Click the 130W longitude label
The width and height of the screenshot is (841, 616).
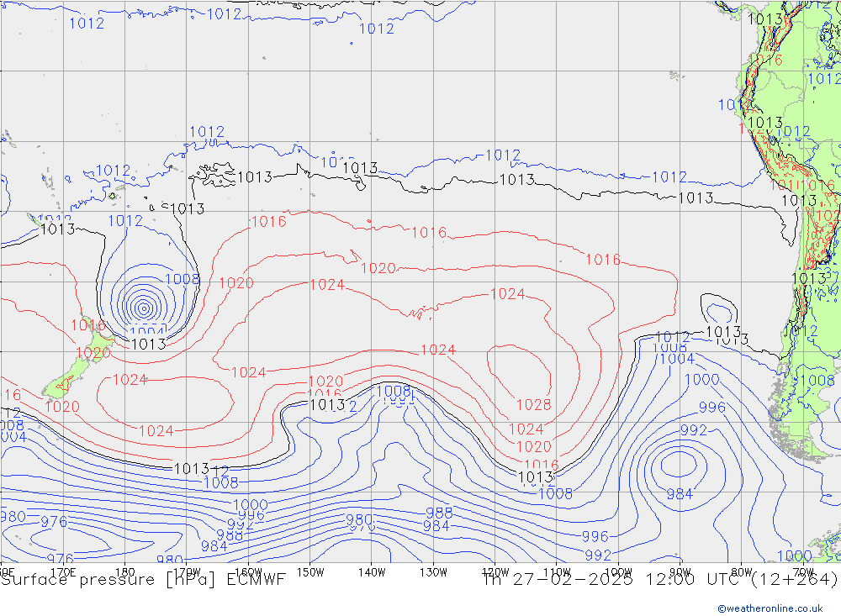tap(433, 572)
